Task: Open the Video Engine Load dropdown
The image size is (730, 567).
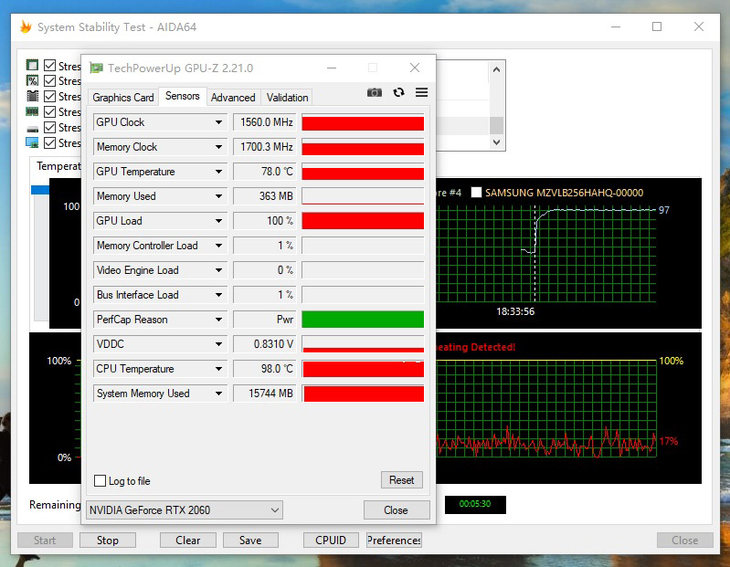Action: pyautogui.click(x=218, y=270)
